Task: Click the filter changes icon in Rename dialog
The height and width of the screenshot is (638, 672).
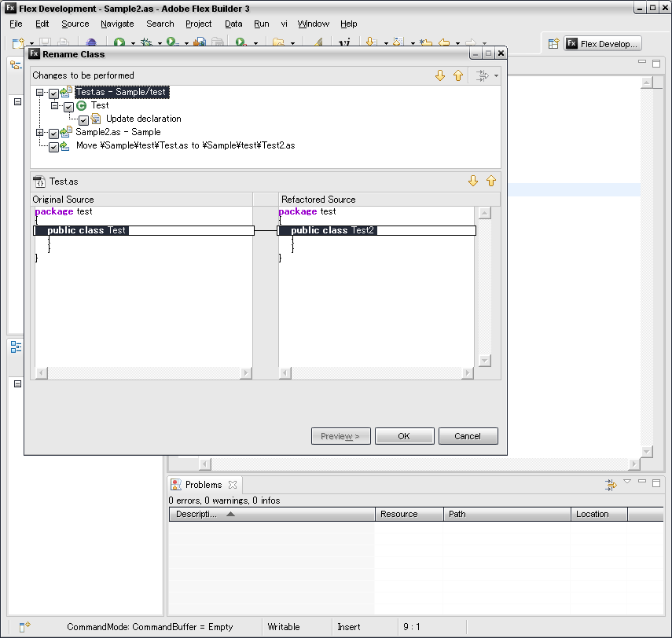Action: click(x=482, y=75)
